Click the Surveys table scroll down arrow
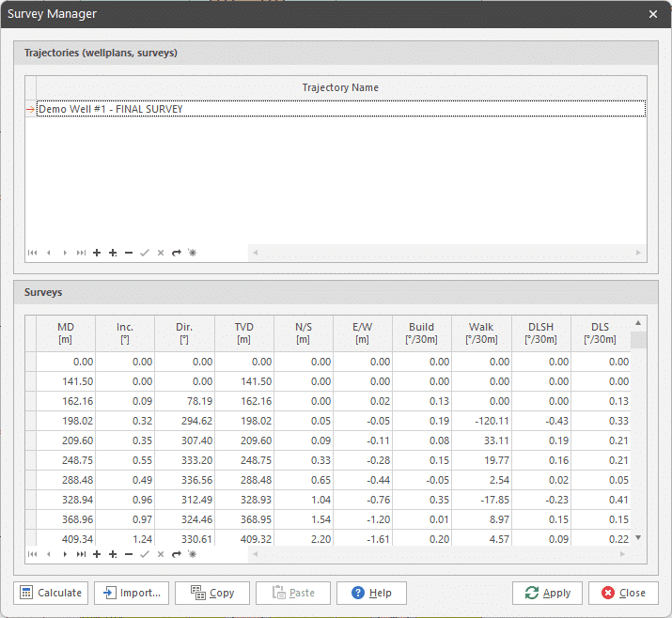 (x=638, y=537)
